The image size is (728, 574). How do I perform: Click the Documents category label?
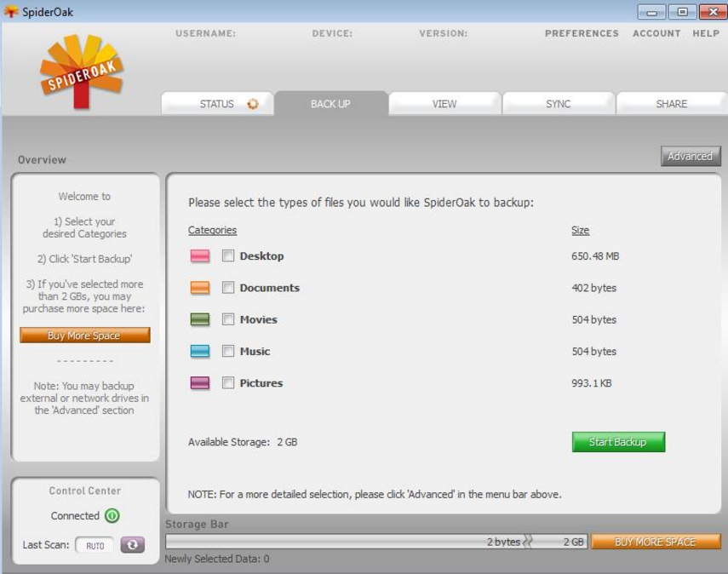[270, 288]
